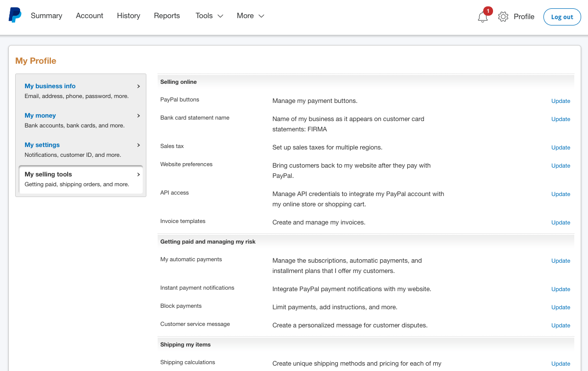588x371 pixels.
Task: Open the Profile link in header
Action: click(524, 17)
